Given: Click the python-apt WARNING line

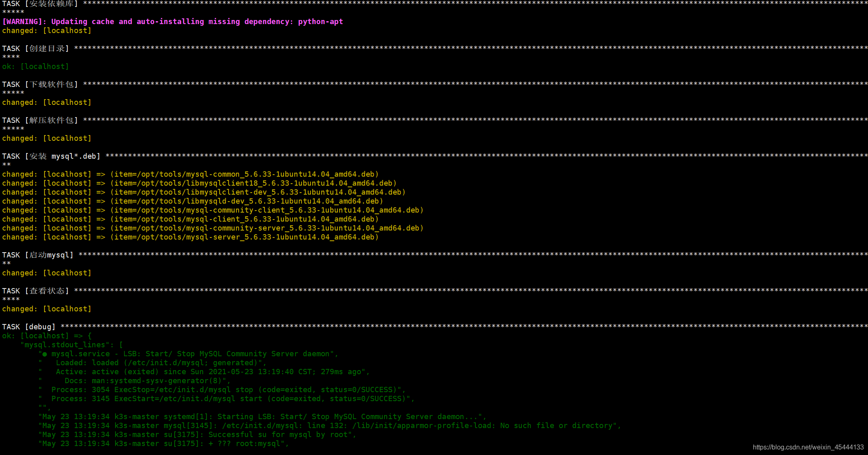Looking at the screenshot, I should 173,22.
